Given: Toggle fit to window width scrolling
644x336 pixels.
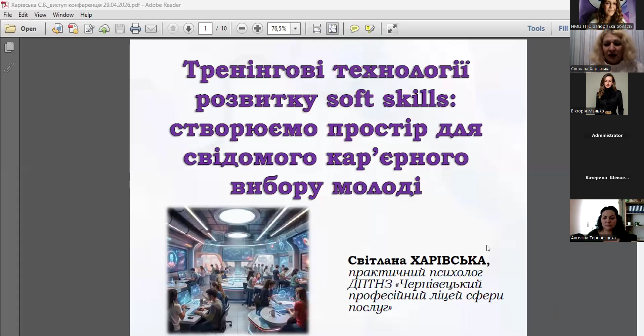Looking at the screenshot, I should [x=316, y=29].
